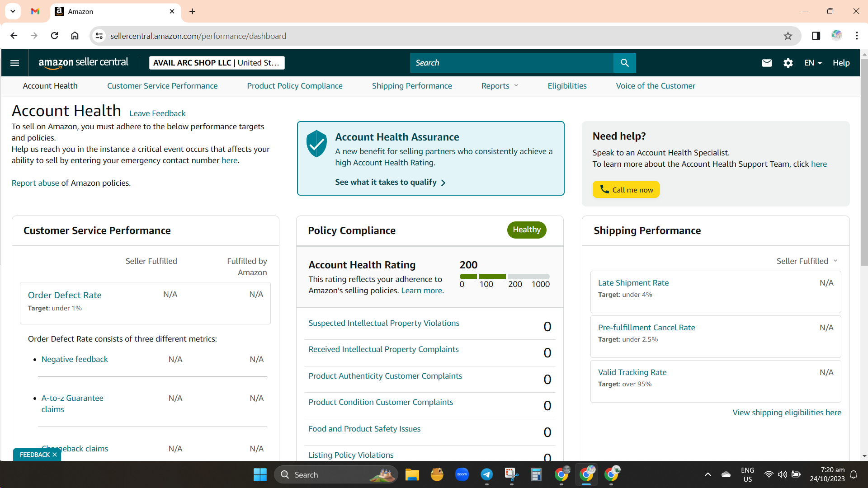Change the Seller Fulfilled shipping dropdown
The height and width of the screenshot is (488, 868).
(807, 261)
